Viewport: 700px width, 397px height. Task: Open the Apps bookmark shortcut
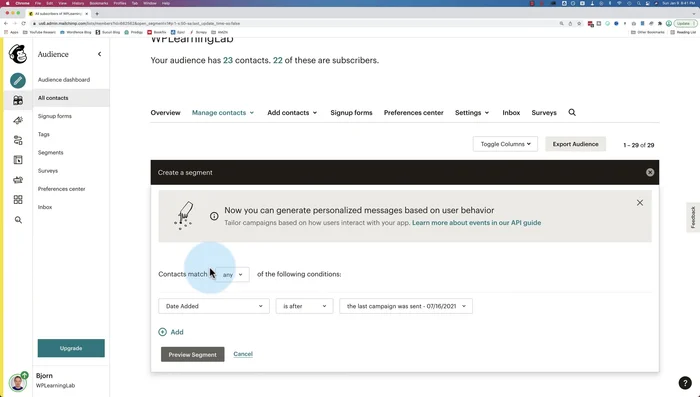[x=12, y=32]
